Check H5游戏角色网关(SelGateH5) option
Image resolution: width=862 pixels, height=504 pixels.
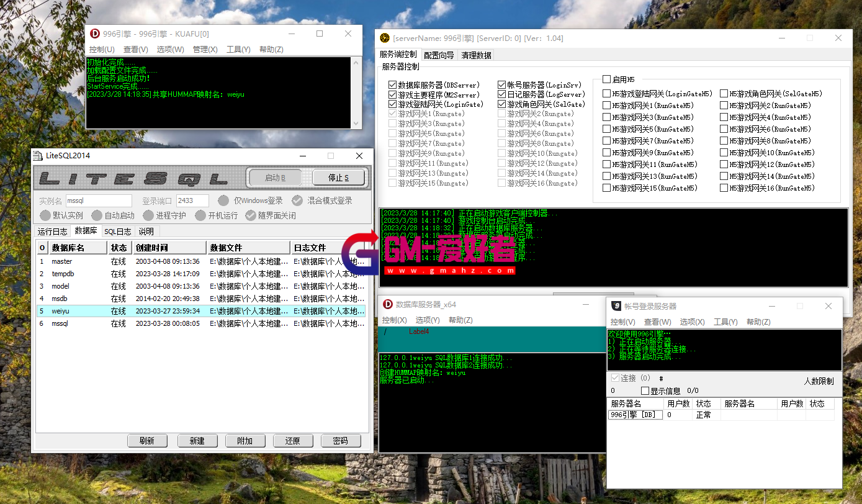coord(724,94)
